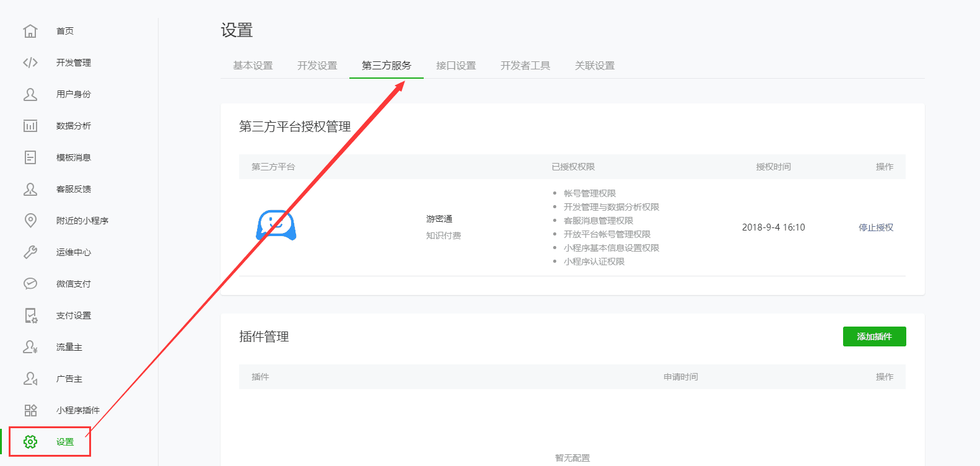
Task: Click the home icon in sidebar
Action: [x=30, y=31]
